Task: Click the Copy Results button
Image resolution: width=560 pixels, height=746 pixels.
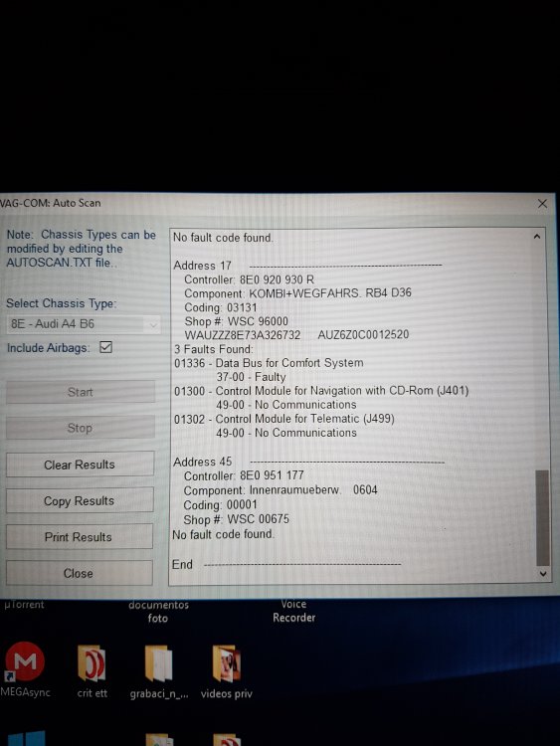Action: pyautogui.click(x=80, y=500)
